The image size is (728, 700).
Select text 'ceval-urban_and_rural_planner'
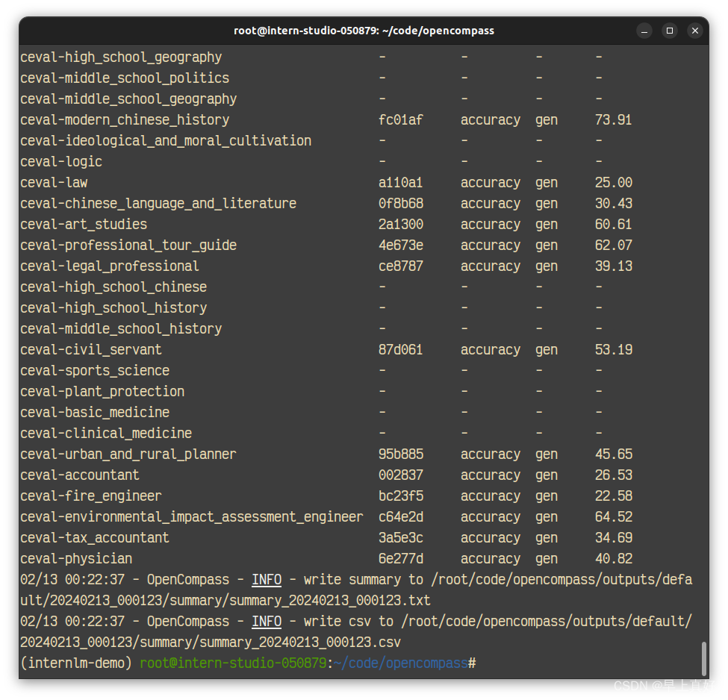(x=128, y=454)
